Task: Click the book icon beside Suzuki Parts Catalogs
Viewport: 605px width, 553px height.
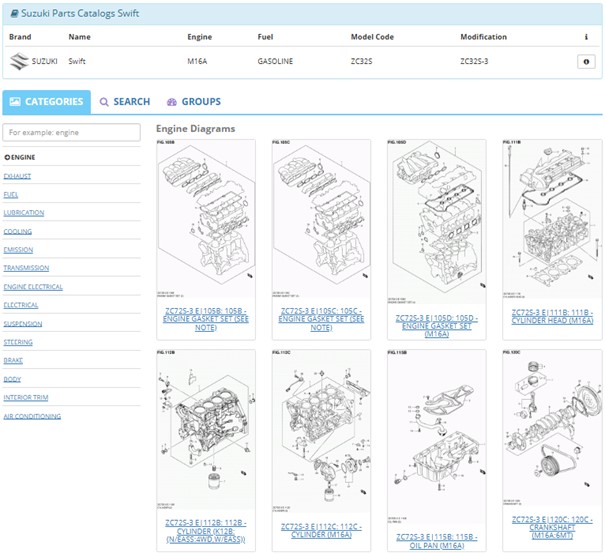Action: [x=14, y=14]
